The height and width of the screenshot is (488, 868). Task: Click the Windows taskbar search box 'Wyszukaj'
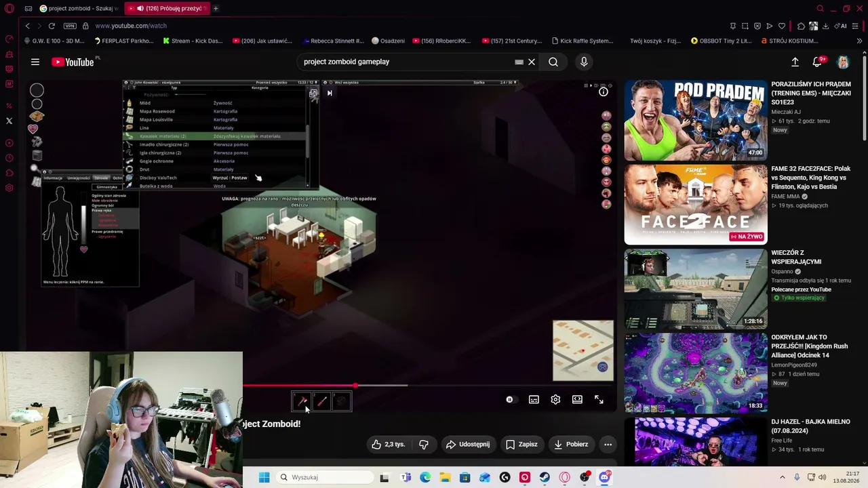(x=325, y=477)
